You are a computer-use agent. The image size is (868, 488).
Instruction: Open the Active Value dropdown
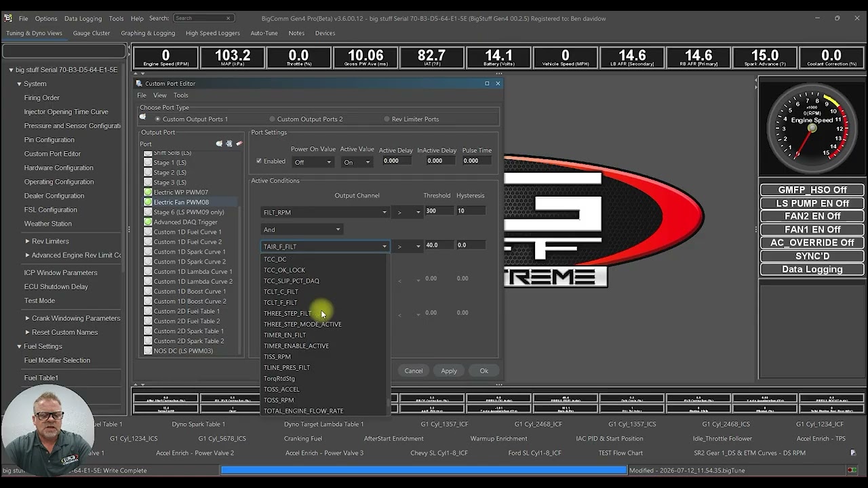(x=357, y=162)
